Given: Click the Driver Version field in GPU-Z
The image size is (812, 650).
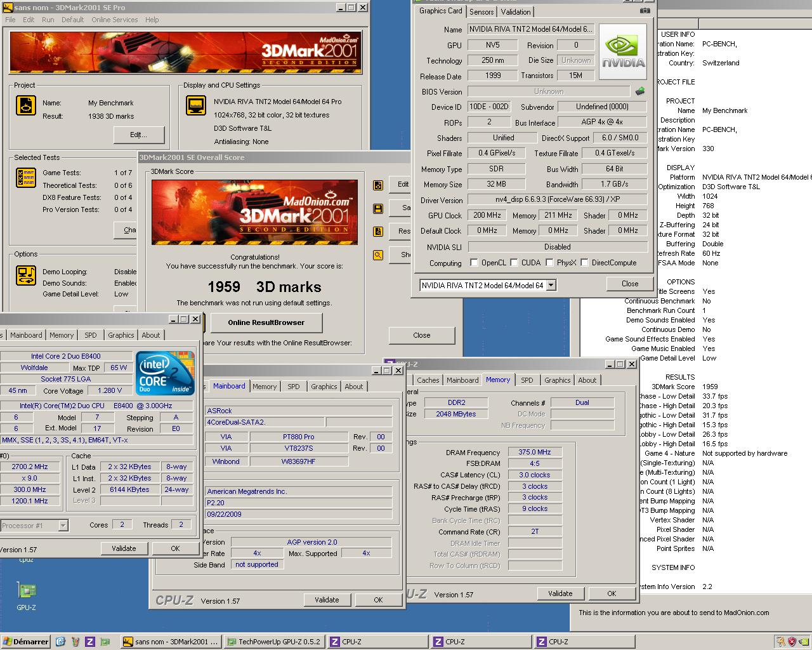Looking at the screenshot, I should [557, 200].
